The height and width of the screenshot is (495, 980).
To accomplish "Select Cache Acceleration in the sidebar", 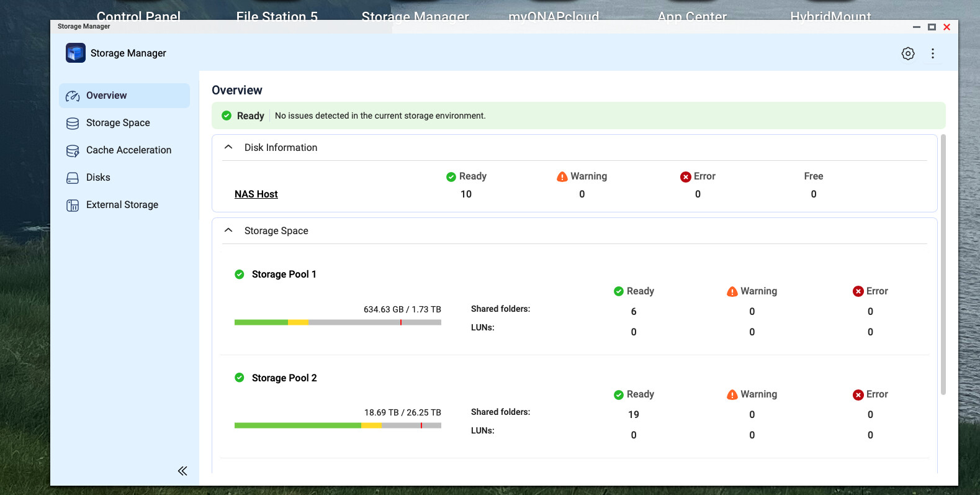I will (128, 150).
